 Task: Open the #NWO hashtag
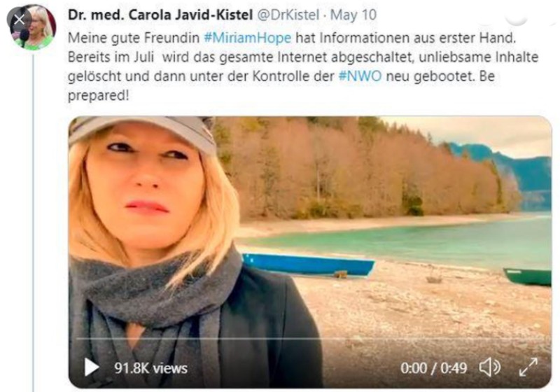360,76
